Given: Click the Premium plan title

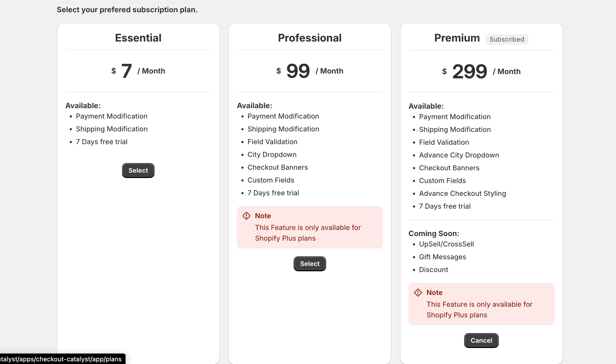Looking at the screenshot, I should pos(457,38).
